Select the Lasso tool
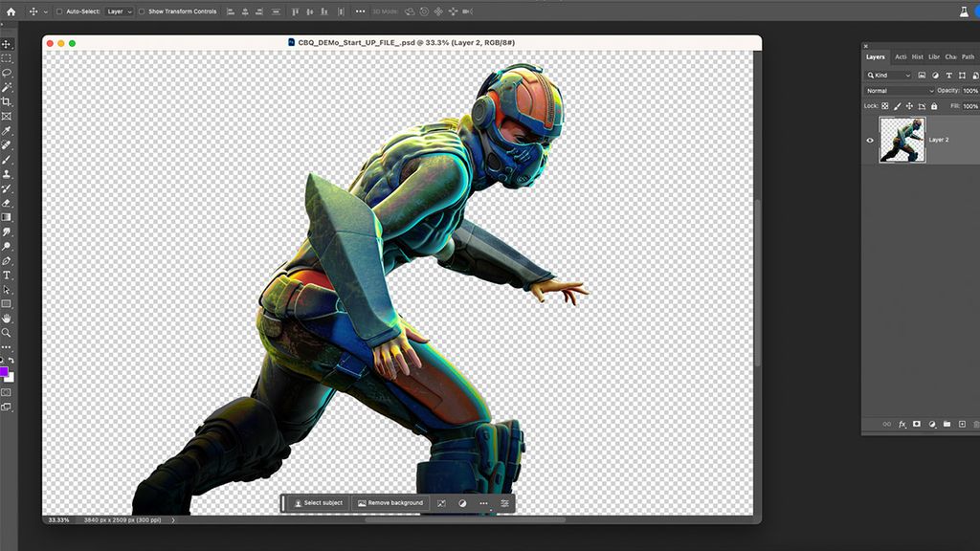 click(x=7, y=70)
